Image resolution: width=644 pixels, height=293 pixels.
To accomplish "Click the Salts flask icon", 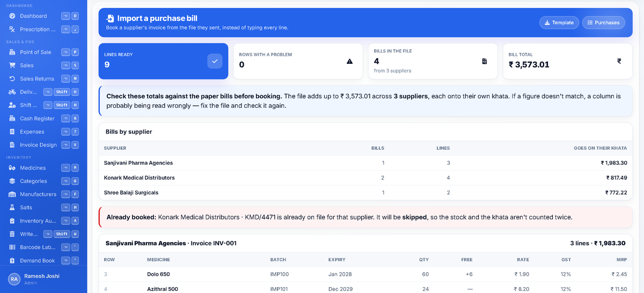I will coord(12,207).
